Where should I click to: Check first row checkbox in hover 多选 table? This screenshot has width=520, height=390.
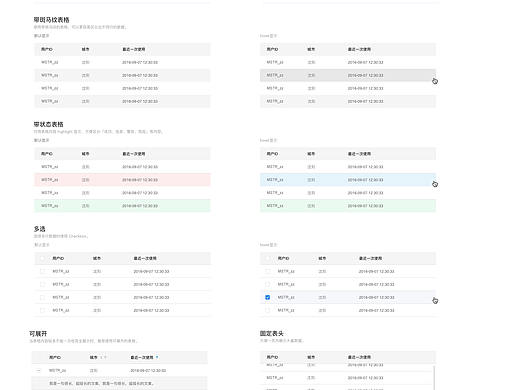coord(267,271)
